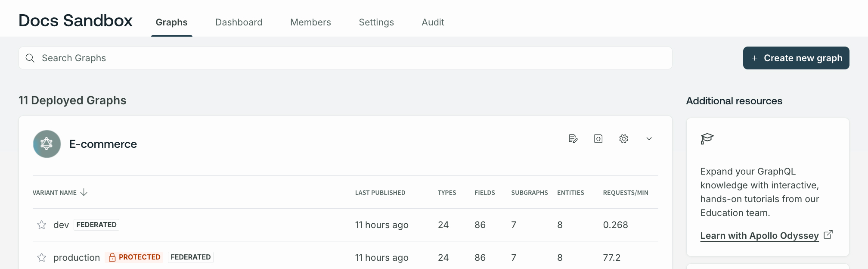Click the graduation cap icon

707,138
